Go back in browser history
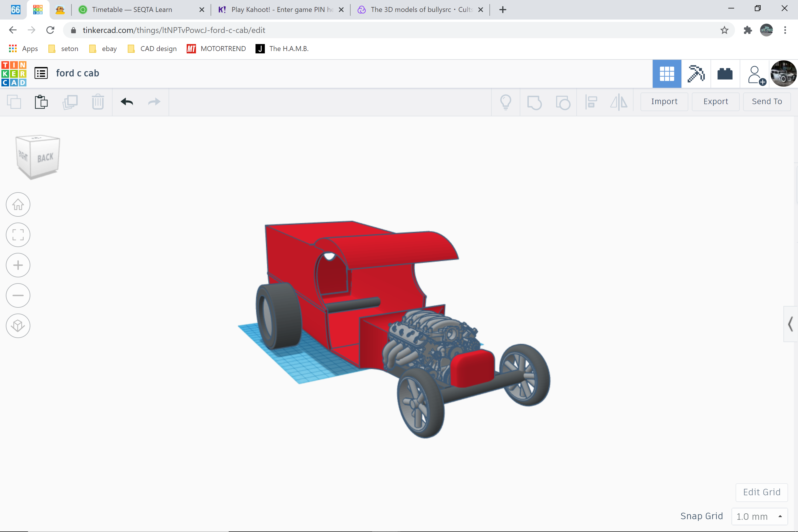 [x=13, y=30]
